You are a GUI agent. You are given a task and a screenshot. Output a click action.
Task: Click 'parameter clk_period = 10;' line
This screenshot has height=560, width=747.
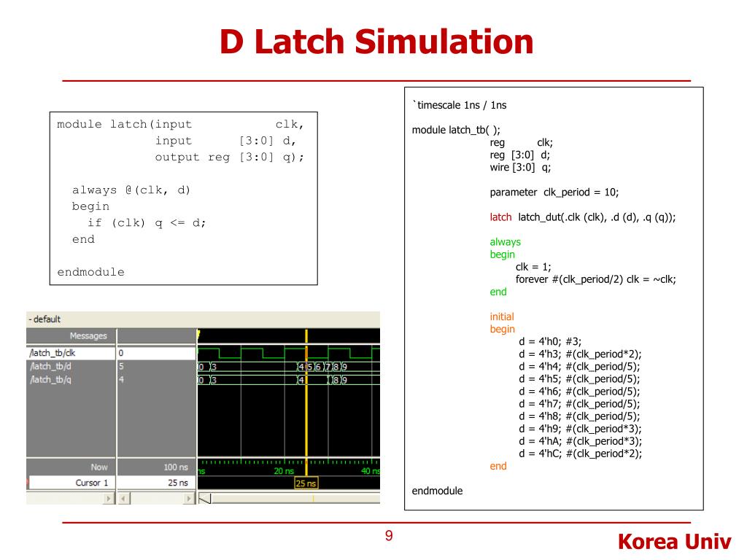[x=554, y=192]
